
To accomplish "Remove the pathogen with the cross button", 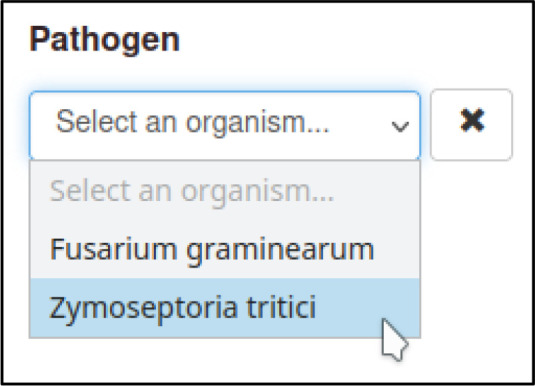I will [x=471, y=125].
